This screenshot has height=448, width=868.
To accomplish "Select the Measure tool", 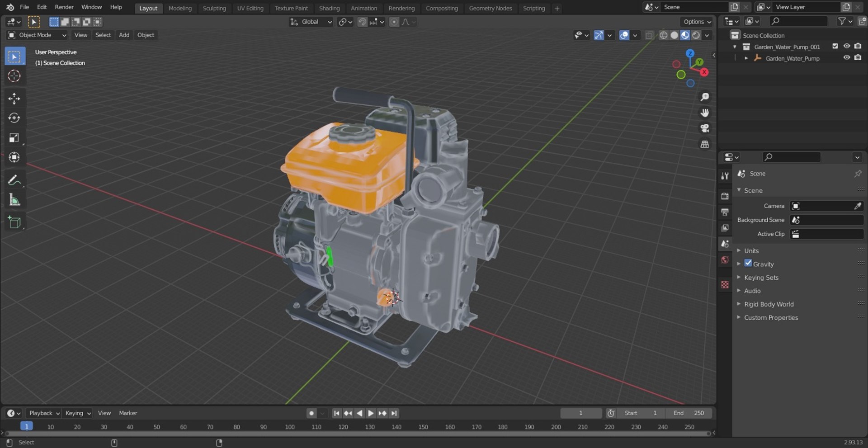I will (x=14, y=199).
